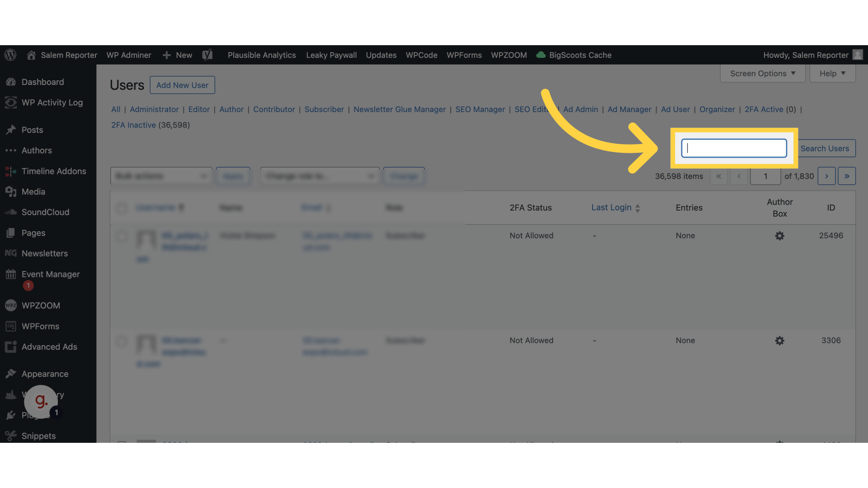The image size is (868, 488).
Task: Open the Plausible Analytics menu
Action: 261,54
